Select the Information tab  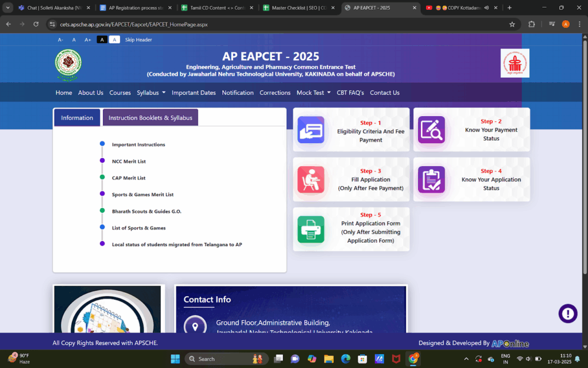77,117
